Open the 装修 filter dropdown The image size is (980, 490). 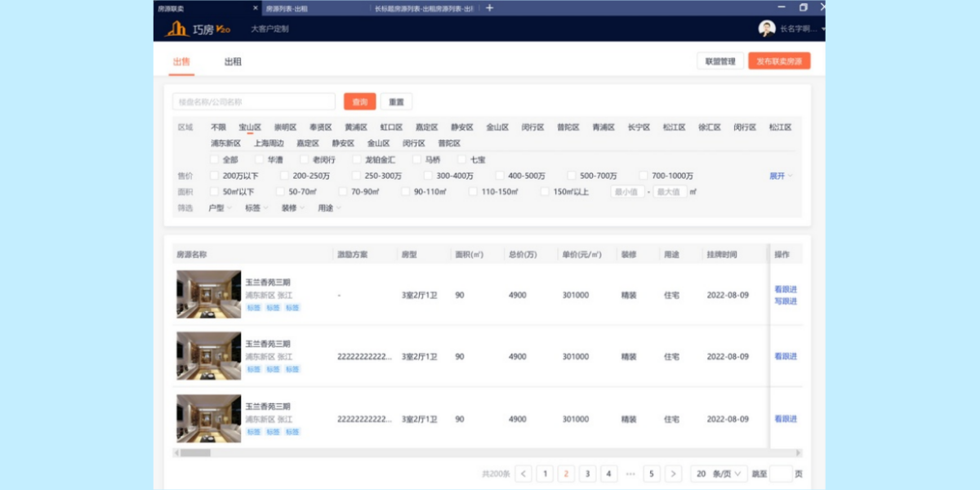[x=292, y=208]
